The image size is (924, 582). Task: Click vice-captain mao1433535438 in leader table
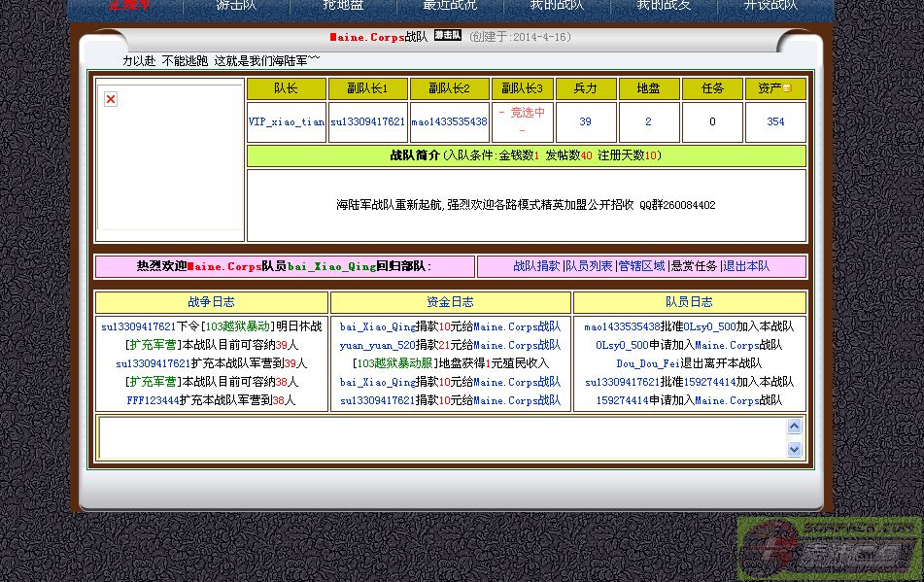[449, 122]
